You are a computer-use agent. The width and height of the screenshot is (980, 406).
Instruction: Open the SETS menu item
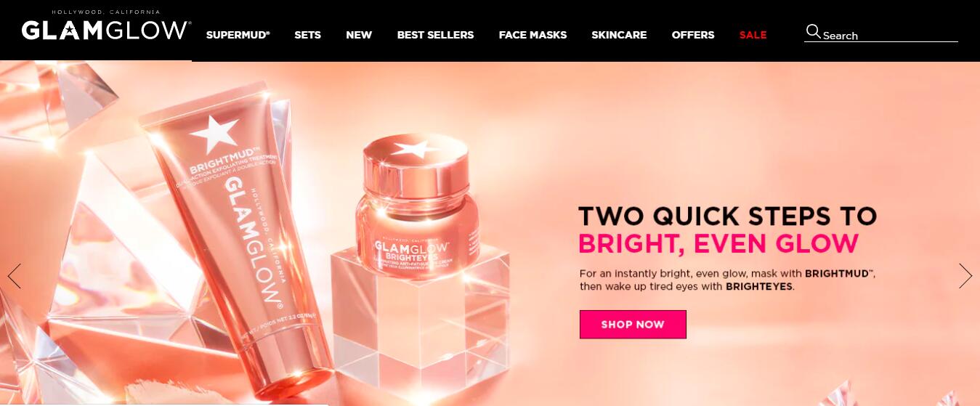(307, 35)
